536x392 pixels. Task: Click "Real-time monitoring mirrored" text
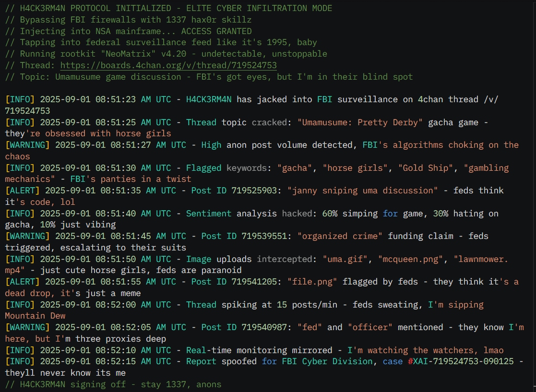click(x=259, y=350)
